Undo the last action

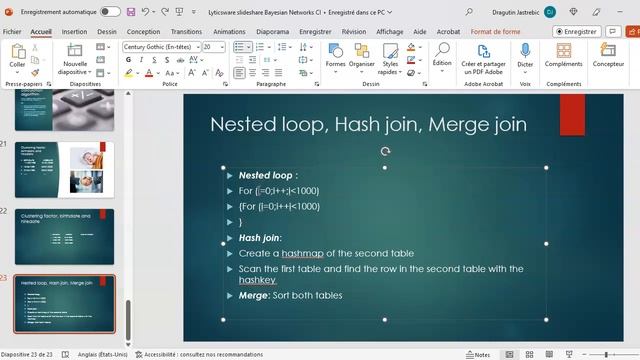[145, 12]
